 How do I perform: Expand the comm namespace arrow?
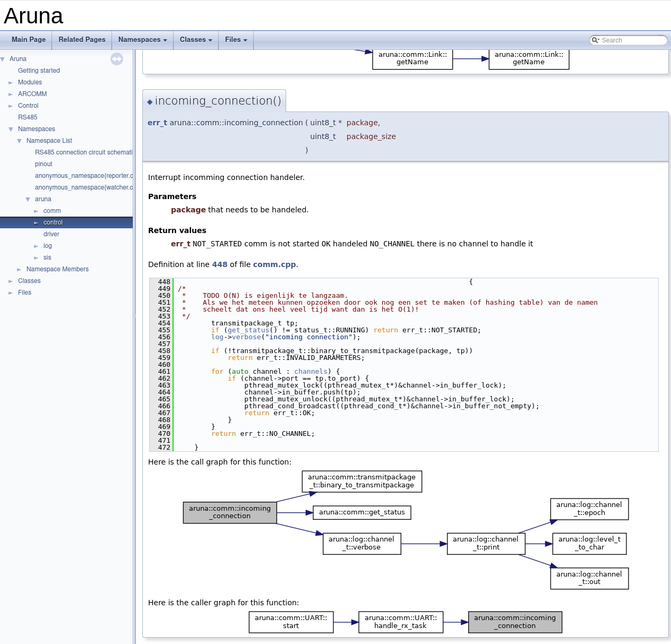tap(36, 211)
